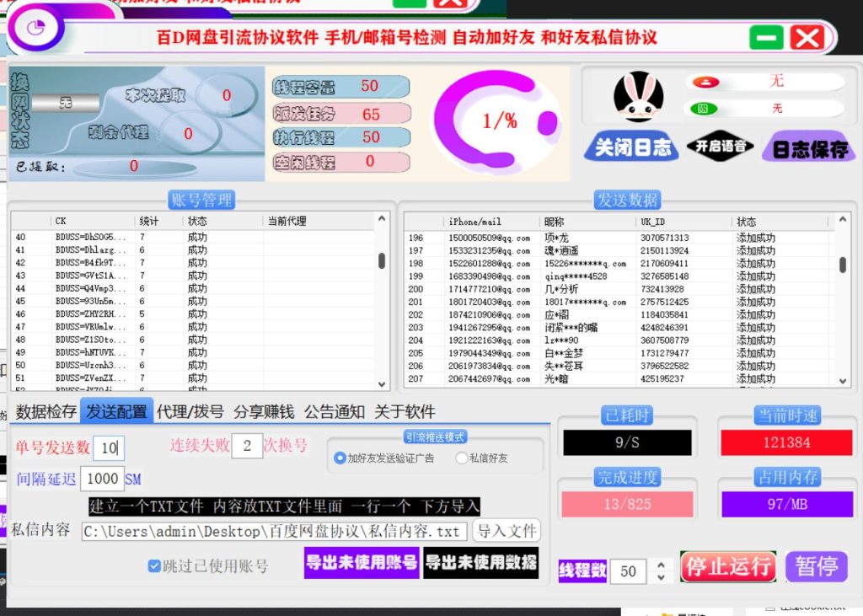Select the 私信好友 radio option
Viewport: 863px width, 616px height.
click(x=461, y=458)
